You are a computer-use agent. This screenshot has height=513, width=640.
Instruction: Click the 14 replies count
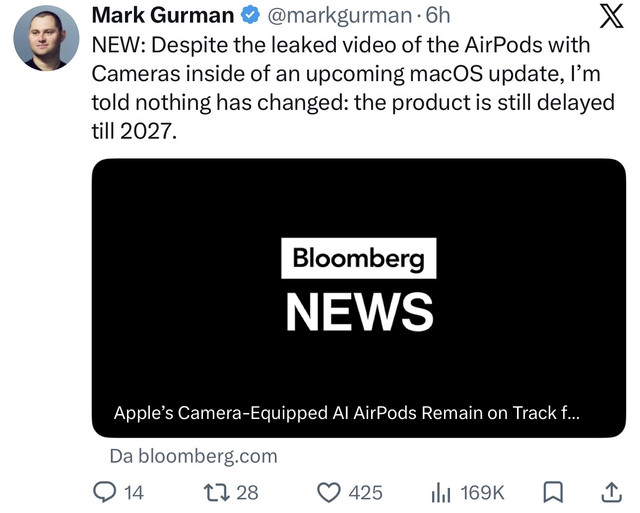coord(134,493)
